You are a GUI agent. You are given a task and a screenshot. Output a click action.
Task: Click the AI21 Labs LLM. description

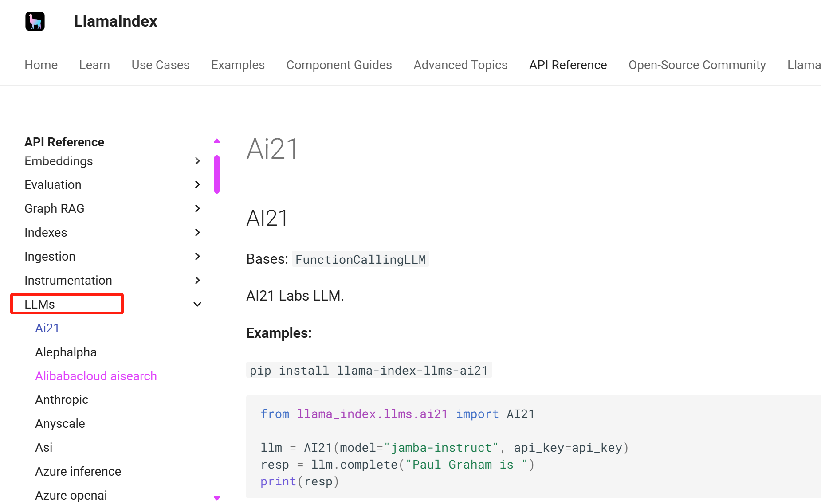point(295,296)
